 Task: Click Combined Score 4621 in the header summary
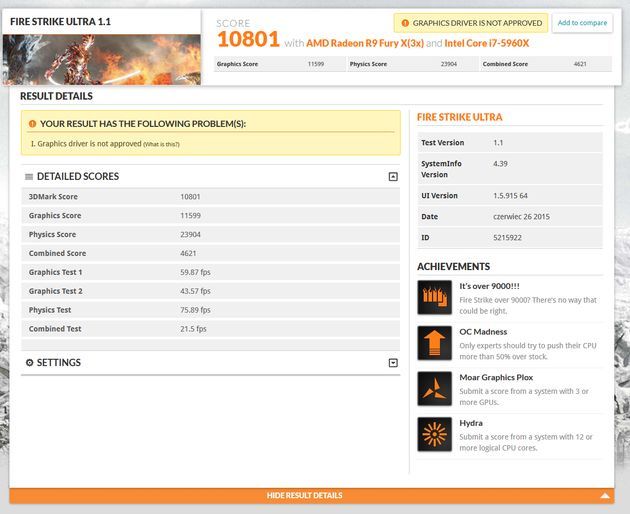pos(546,64)
